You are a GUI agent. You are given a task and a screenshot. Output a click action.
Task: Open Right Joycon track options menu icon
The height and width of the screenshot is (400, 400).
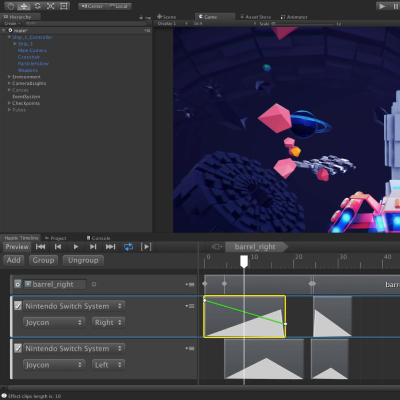(190, 306)
